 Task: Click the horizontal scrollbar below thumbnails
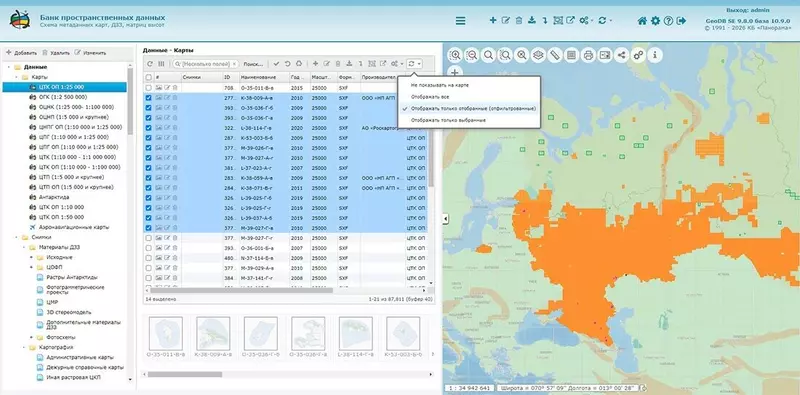click(185, 374)
